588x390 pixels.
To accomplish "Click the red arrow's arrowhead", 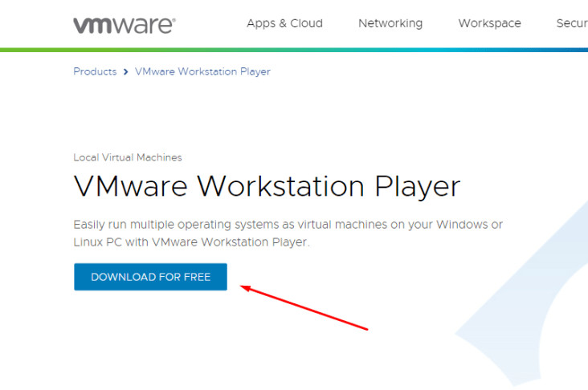I will (245, 286).
